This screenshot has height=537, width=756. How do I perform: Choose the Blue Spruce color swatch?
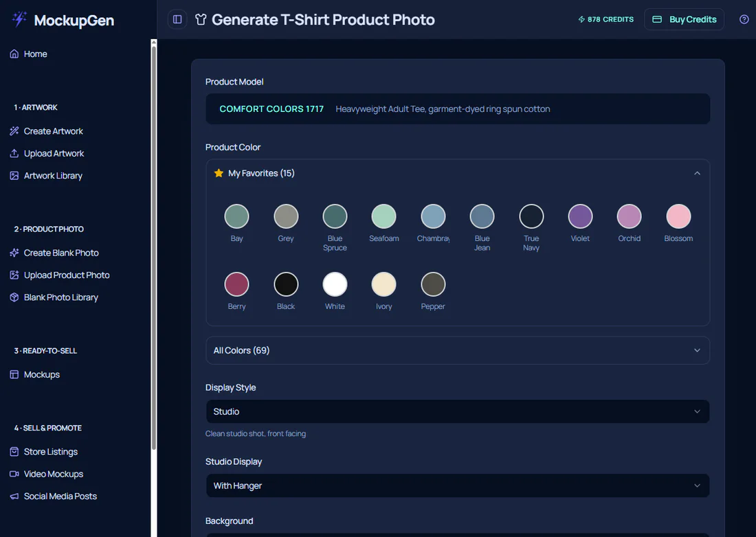pos(335,216)
